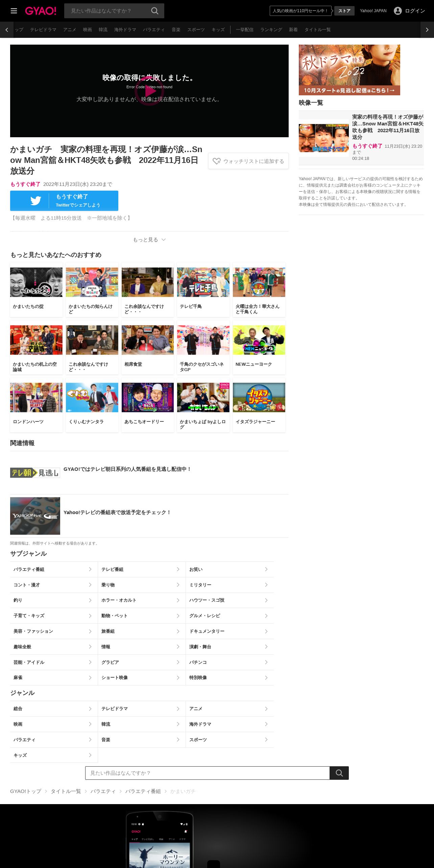434x868 pixels.
Task: Click the login user avatar icon
Action: click(398, 11)
